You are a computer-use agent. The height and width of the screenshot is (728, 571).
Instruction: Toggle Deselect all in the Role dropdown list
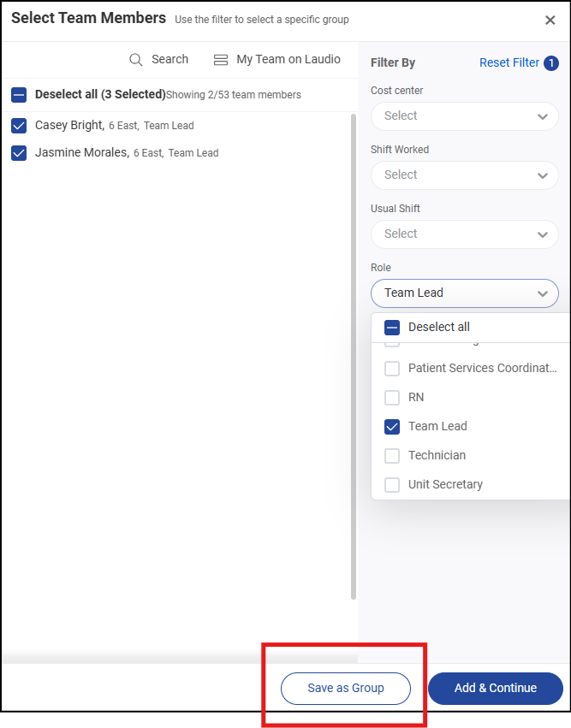[392, 328]
